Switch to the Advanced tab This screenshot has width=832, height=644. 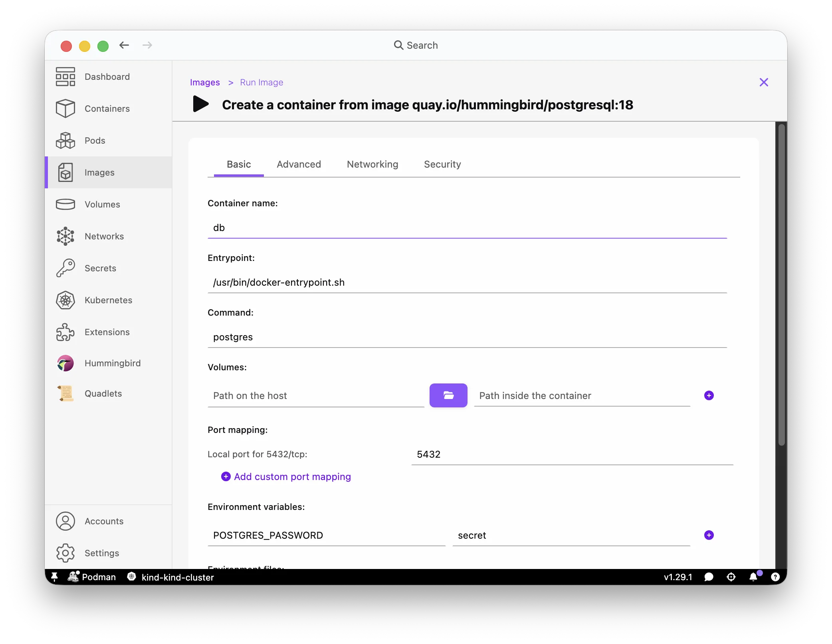click(299, 164)
